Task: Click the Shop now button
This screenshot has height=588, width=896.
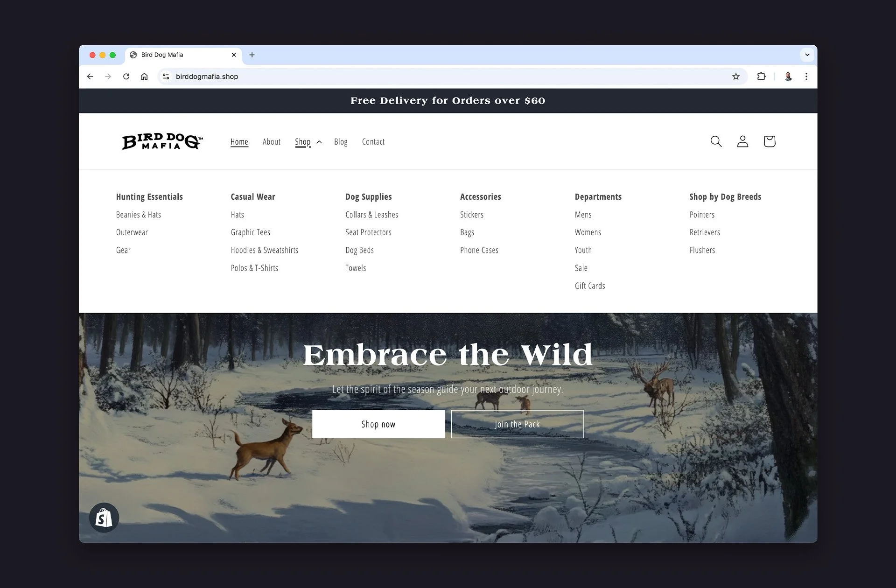Action: pyautogui.click(x=378, y=424)
